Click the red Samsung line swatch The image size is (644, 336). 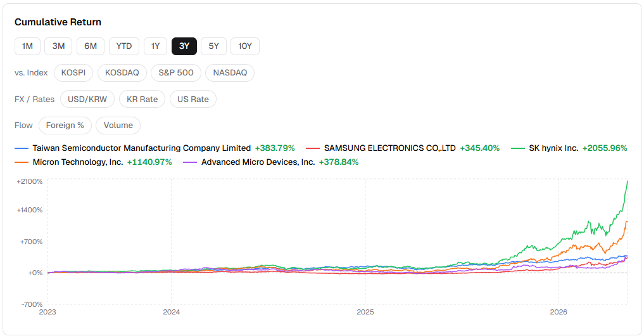pyautogui.click(x=313, y=148)
